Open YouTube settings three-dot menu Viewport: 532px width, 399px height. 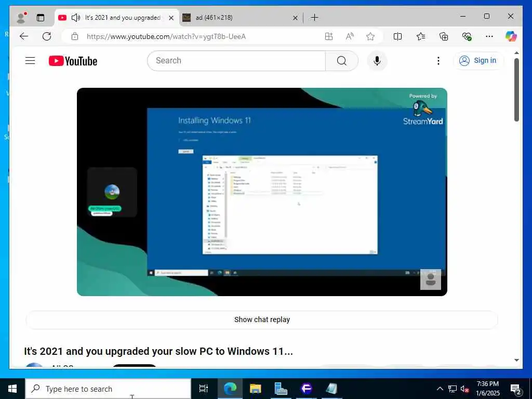pos(438,61)
